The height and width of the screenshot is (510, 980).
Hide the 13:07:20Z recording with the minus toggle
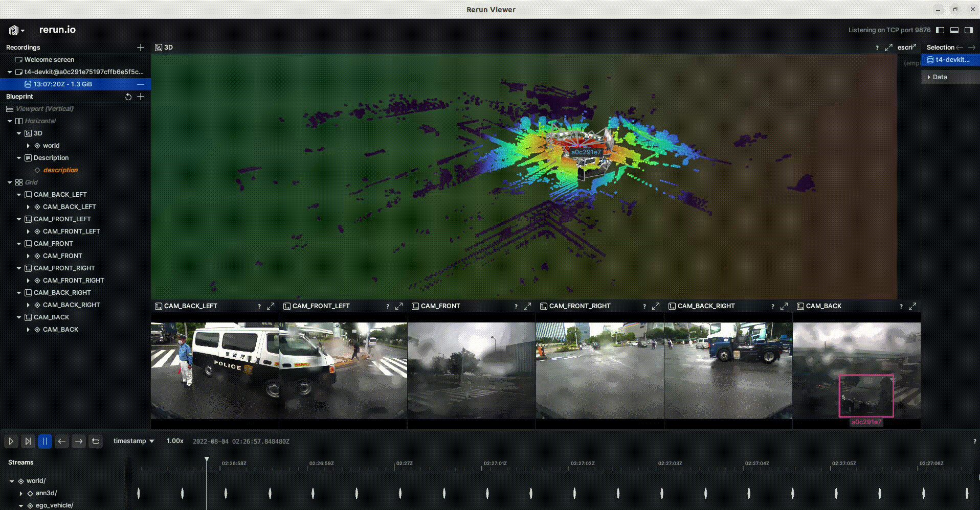point(141,84)
